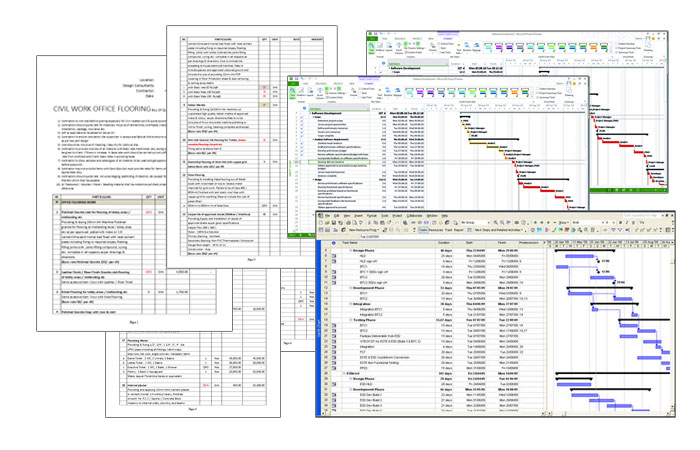Toggle Summary Tasks checkbox in the back Project window

[x=617, y=52]
